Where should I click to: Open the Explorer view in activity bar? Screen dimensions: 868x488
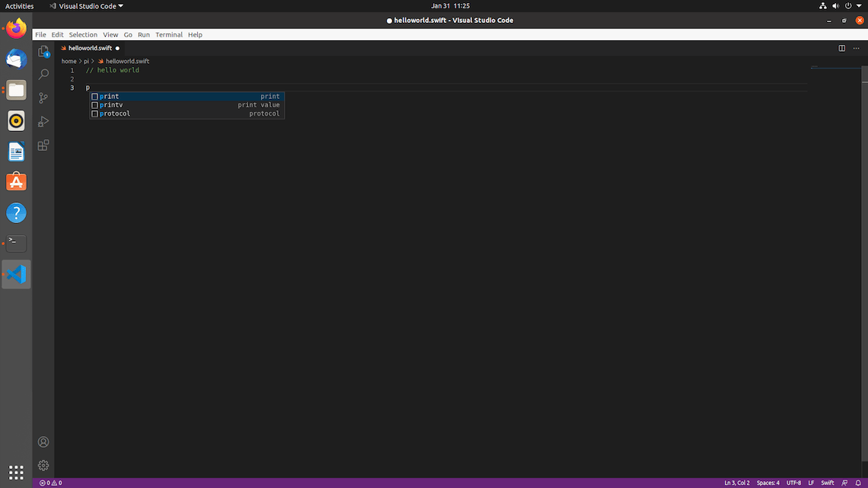click(43, 52)
